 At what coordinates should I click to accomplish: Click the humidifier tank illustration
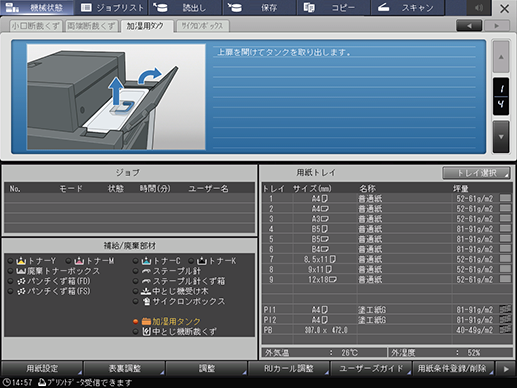[x=116, y=97]
